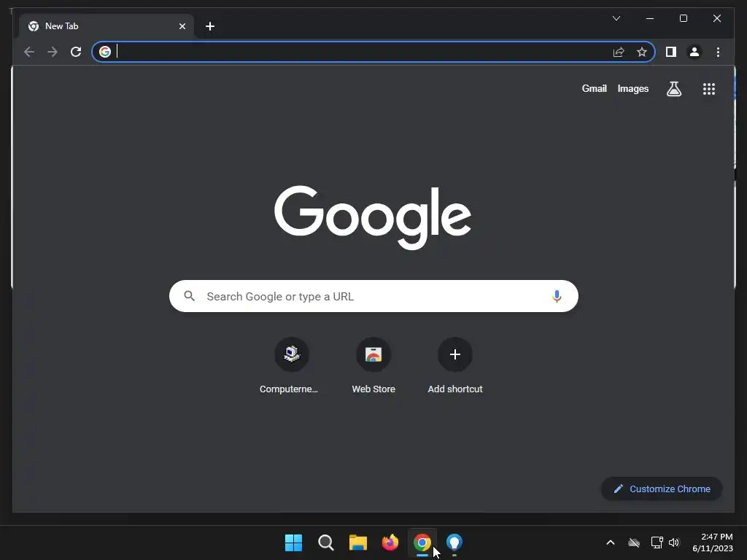Open Google Images link

(632, 88)
